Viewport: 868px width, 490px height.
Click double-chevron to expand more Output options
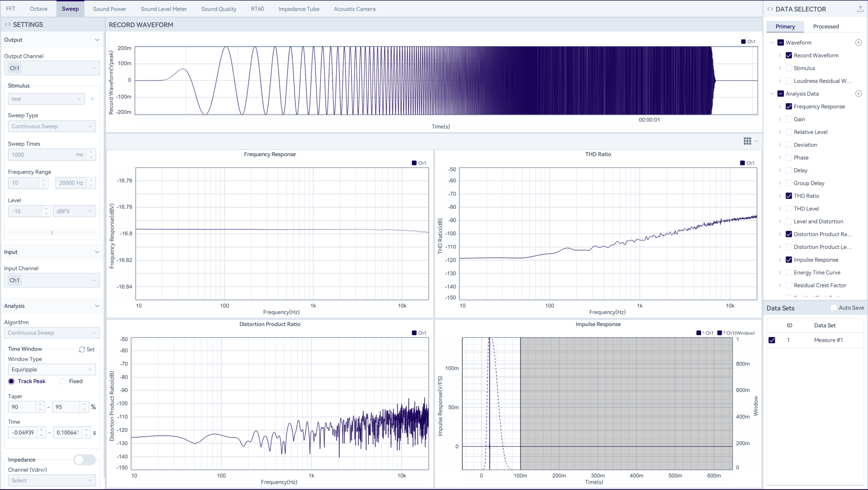[52, 233]
